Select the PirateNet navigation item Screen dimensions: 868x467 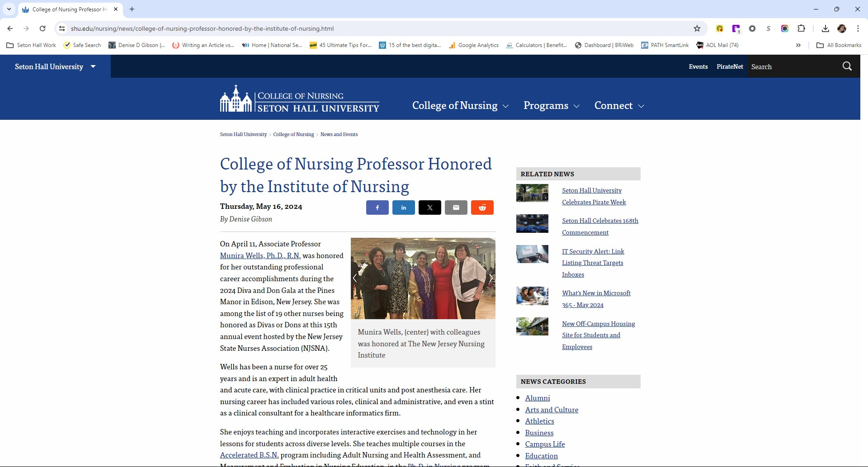(x=730, y=66)
